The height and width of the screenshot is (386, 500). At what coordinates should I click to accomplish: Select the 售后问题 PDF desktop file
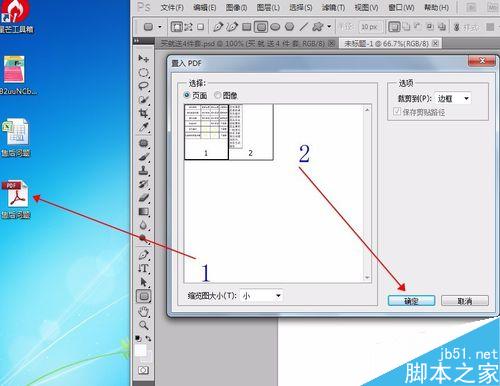point(16,199)
